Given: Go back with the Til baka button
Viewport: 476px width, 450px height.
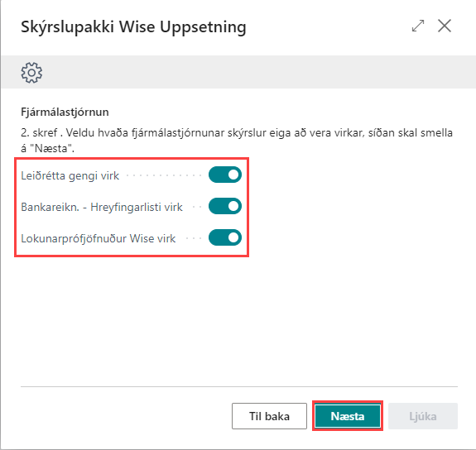Looking at the screenshot, I should [269, 416].
